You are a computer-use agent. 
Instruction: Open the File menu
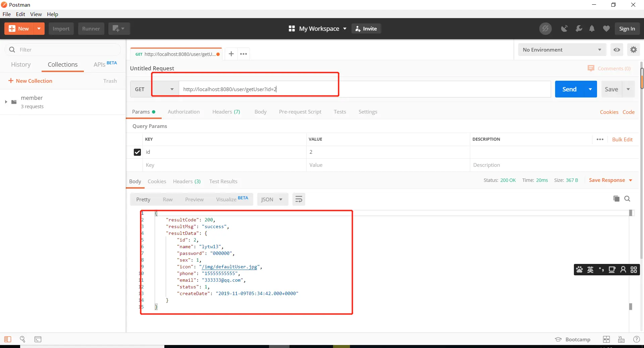click(7, 14)
